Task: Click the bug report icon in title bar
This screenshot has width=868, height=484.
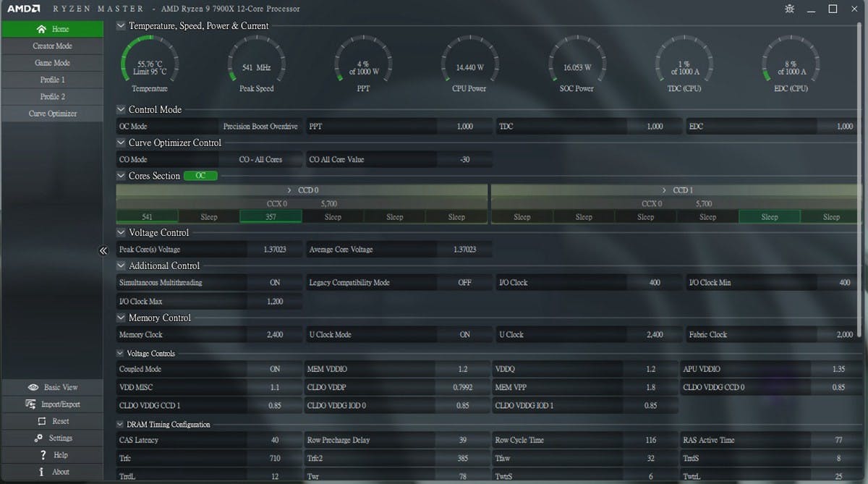Action: (x=789, y=9)
